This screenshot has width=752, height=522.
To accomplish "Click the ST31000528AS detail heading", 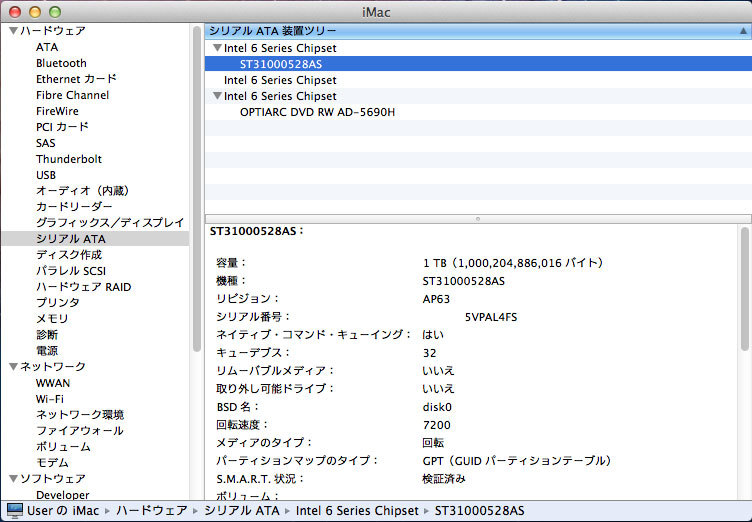I will [x=257, y=231].
